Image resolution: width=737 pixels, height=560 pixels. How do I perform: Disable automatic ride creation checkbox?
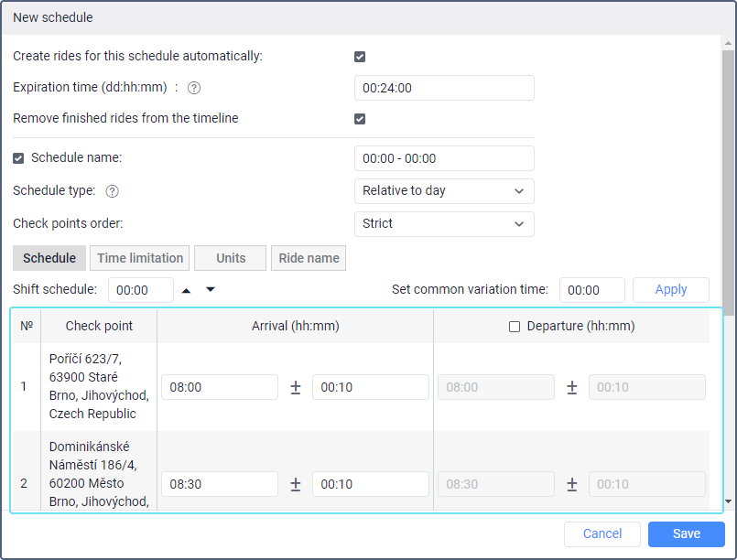360,57
